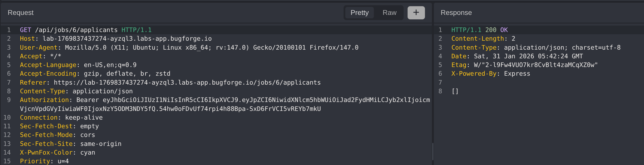The width and height of the screenshot is (644, 165).
Task: Click the request panel vertical scrollbar
Action: click(x=432, y=151)
